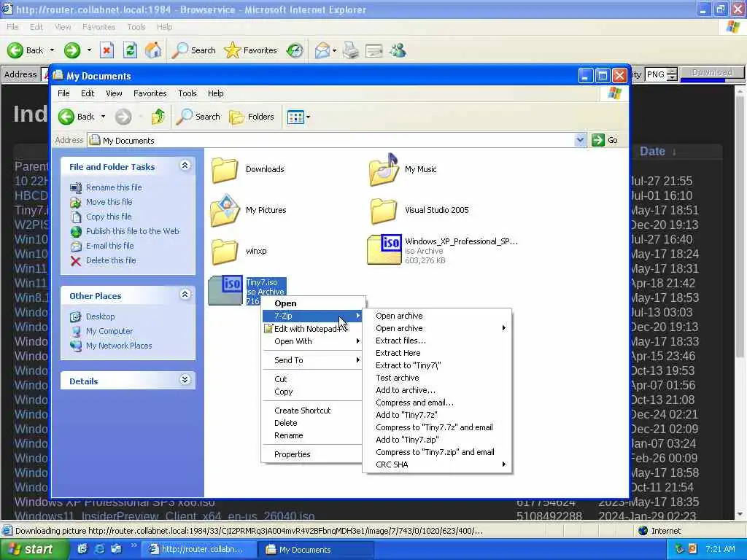Click Internet Explorer quick launch icon
This screenshot has width=747, height=560.
(99, 549)
